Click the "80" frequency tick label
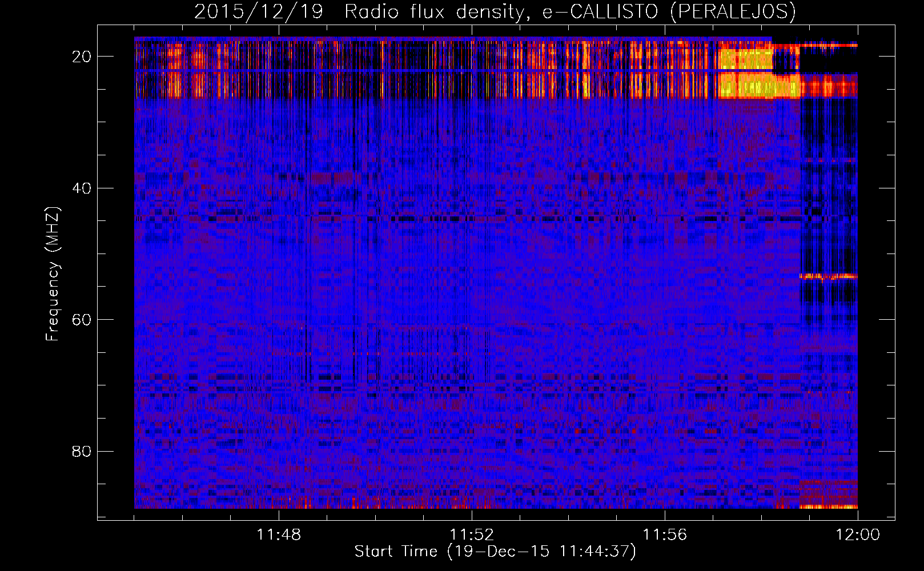The width and height of the screenshot is (924, 571). pyautogui.click(x=82, y=451)
